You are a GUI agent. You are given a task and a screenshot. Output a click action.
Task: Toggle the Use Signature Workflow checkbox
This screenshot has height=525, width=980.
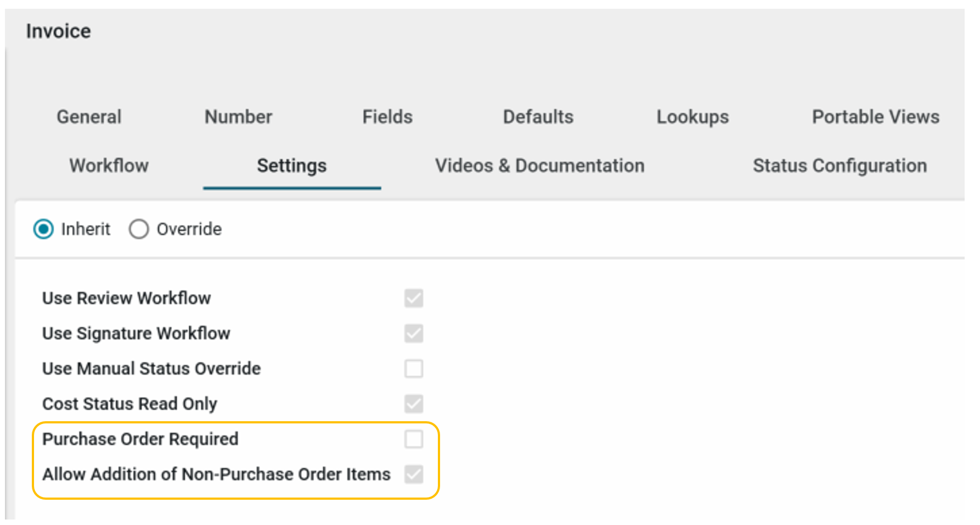pyautogui.click(x=414, y=333)
